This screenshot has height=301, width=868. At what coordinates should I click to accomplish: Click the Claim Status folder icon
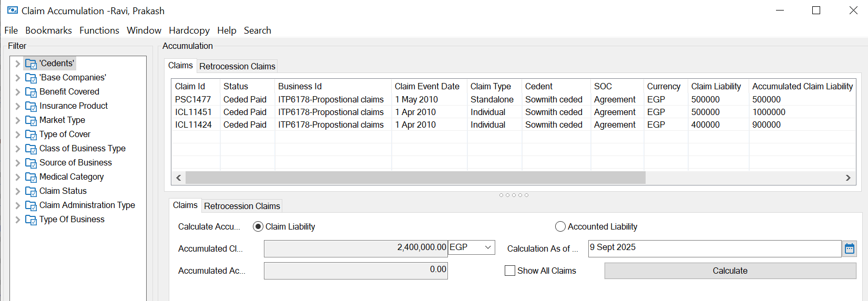point(31,191)
